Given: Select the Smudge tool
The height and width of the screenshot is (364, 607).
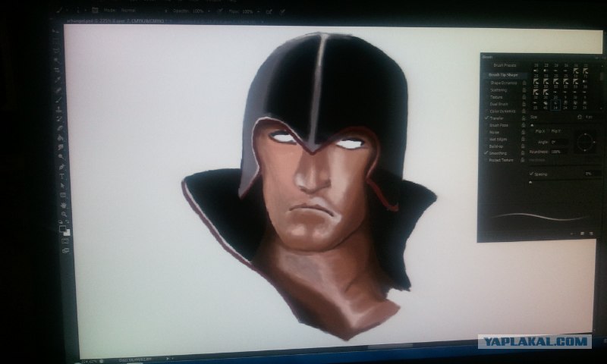Looking at the screenshot, I should click(x=61, y=147).
